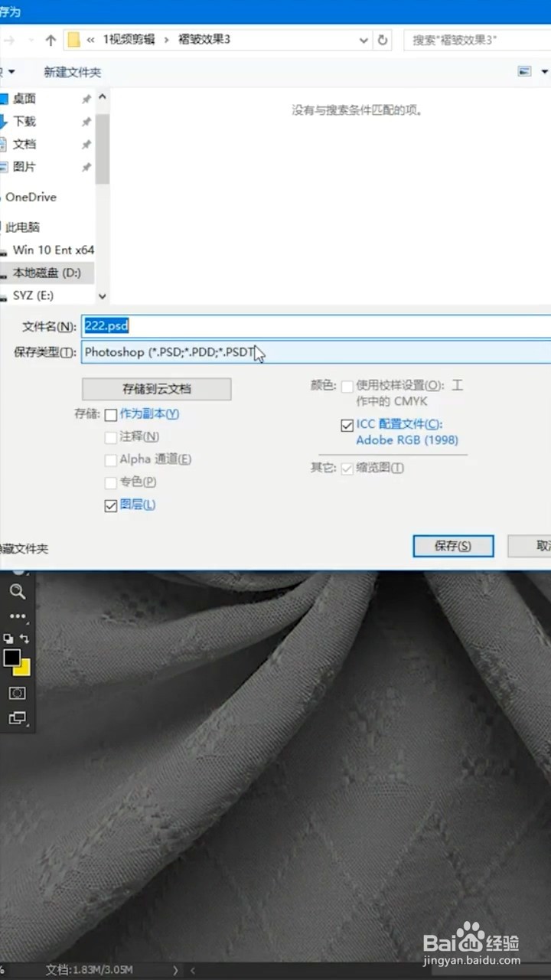Viewport: 551px width, 980px height.
Task: Refresh the folder listing
Action: coord(383,40)
